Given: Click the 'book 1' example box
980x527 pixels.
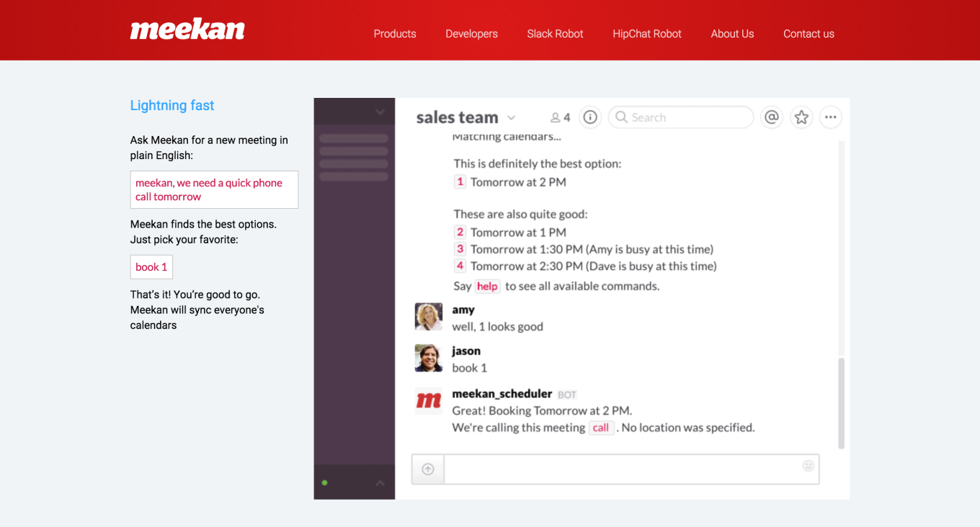Looking at the screenshot, I should pyautogui.click(x=151, y=267).
